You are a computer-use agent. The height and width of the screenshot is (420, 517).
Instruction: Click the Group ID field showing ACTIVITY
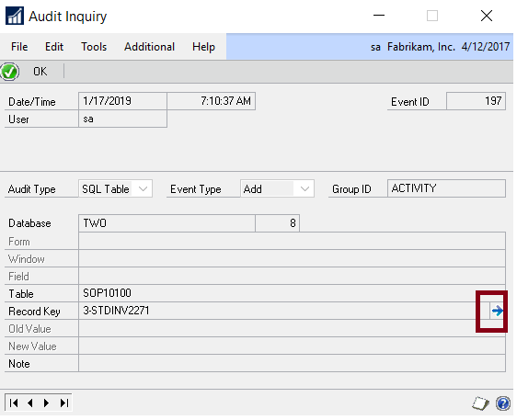coord(446,188)
